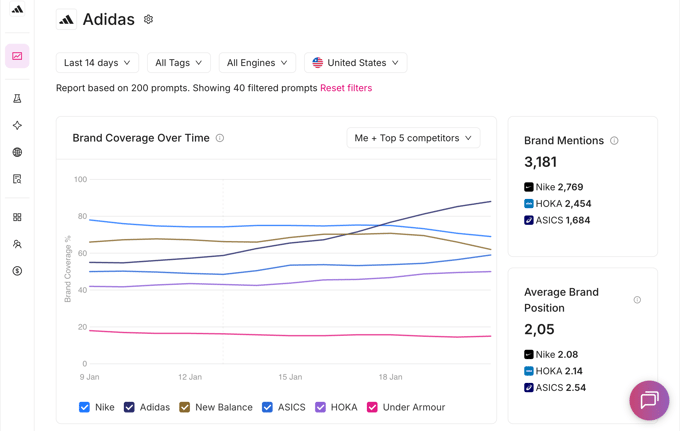Image resolution: width=680 pixels, height=431 pixels.
Task: Click the pink Under Armour line in chart
Action: (x=290, y=335)
